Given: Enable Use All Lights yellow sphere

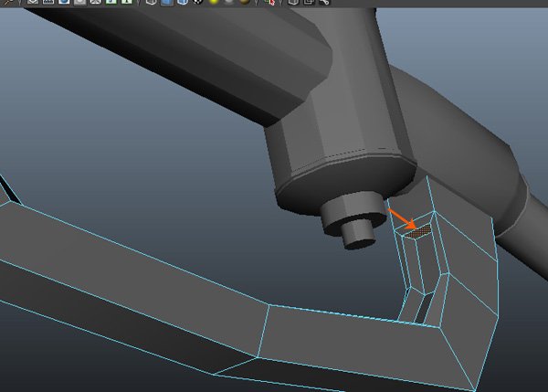Looking at the screenshot, I should [214, 2].
